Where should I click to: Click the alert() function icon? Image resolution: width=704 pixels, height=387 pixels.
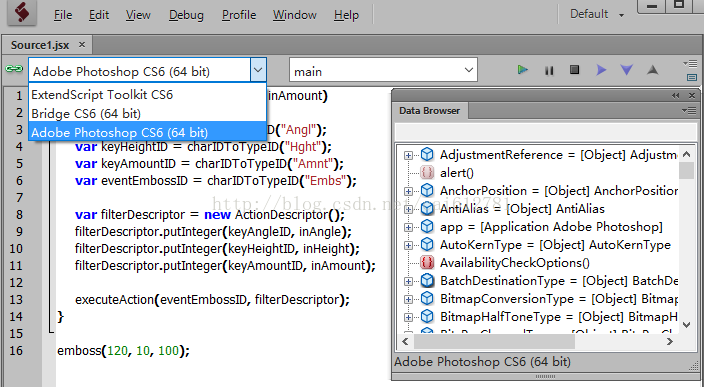(x=427, y=172)
